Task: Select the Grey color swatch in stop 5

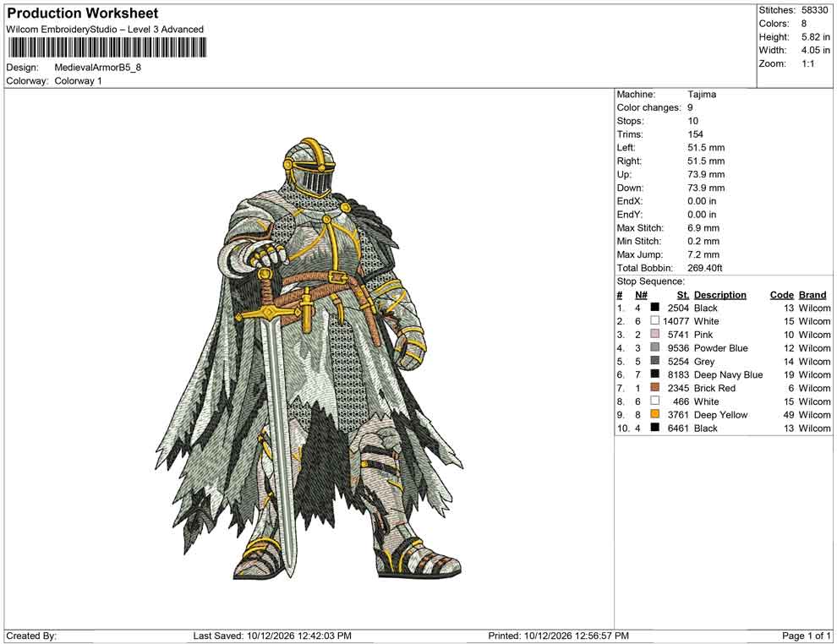Action: pyautogui.click(x=654, y=361)
